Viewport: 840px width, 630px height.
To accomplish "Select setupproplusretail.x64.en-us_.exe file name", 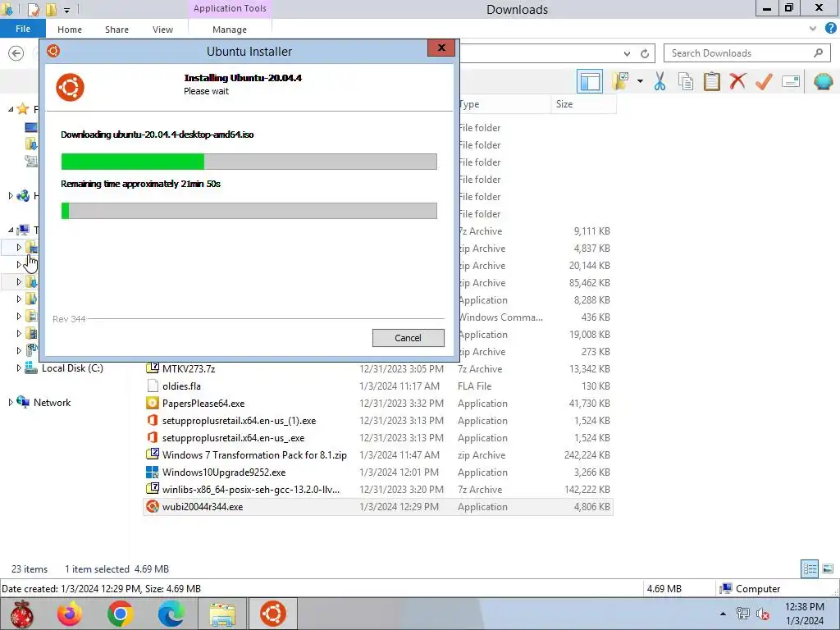I will (233, 438).
